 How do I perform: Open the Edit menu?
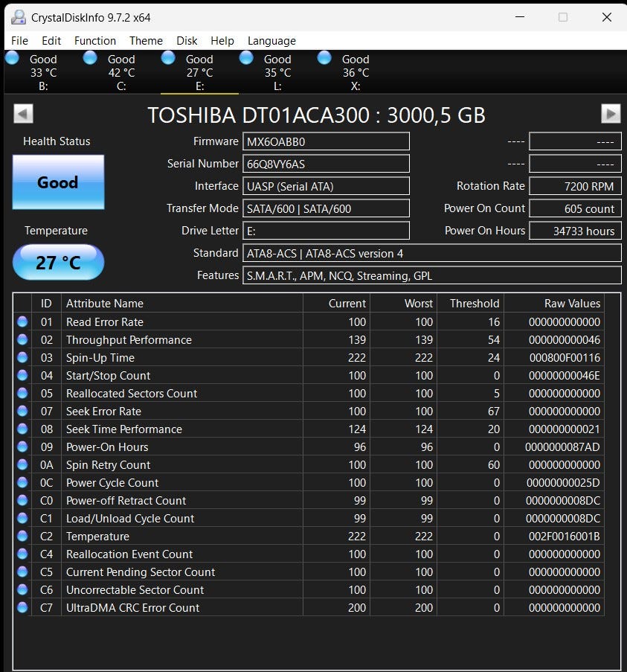pyautogui.click(x=51, y=41)
